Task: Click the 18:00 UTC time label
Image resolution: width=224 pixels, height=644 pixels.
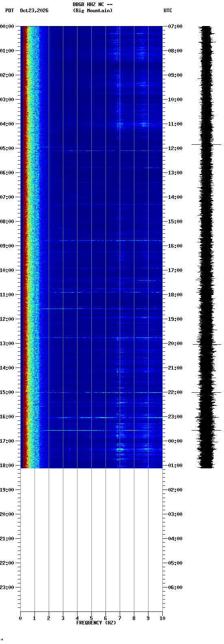Action: 175,295
